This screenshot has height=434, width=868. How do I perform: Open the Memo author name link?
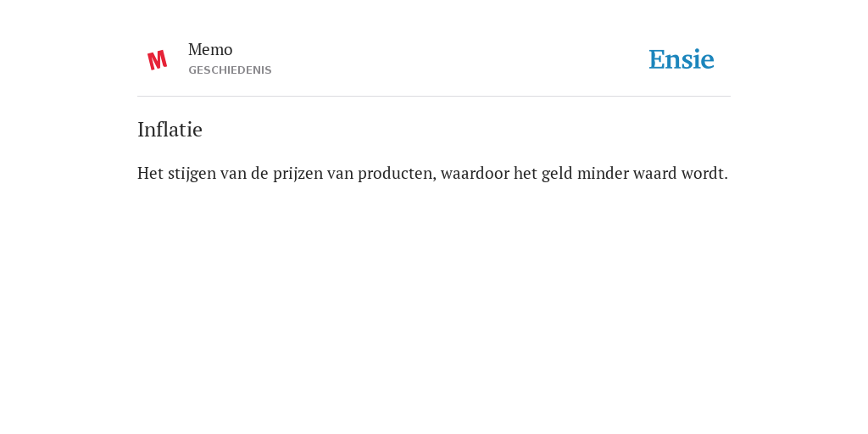click(210, 50)
